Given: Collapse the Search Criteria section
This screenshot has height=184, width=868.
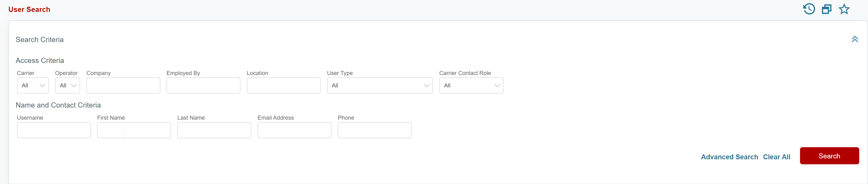Looking at the screenshot, I should (x=855, y=39).
